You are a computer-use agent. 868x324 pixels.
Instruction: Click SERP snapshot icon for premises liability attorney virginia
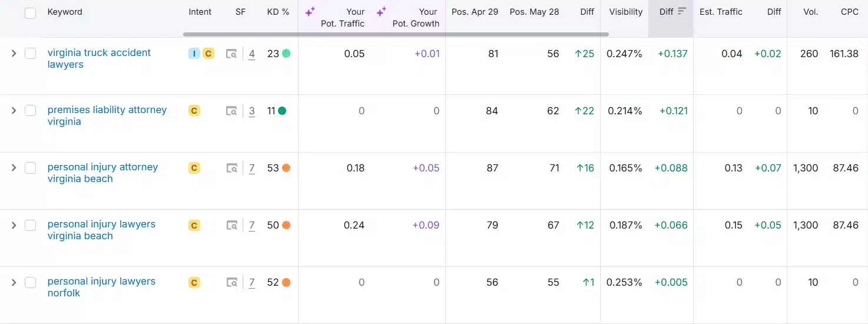tap(232, 111)
